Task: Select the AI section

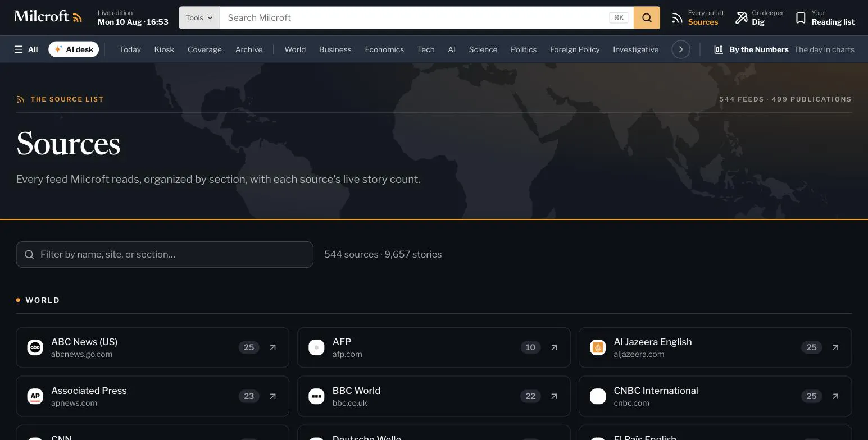Action: (452, 49)
